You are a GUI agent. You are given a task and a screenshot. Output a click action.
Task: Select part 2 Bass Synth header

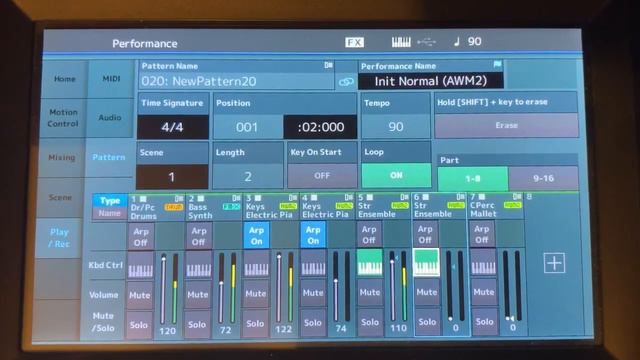click(x=214, y=208)
